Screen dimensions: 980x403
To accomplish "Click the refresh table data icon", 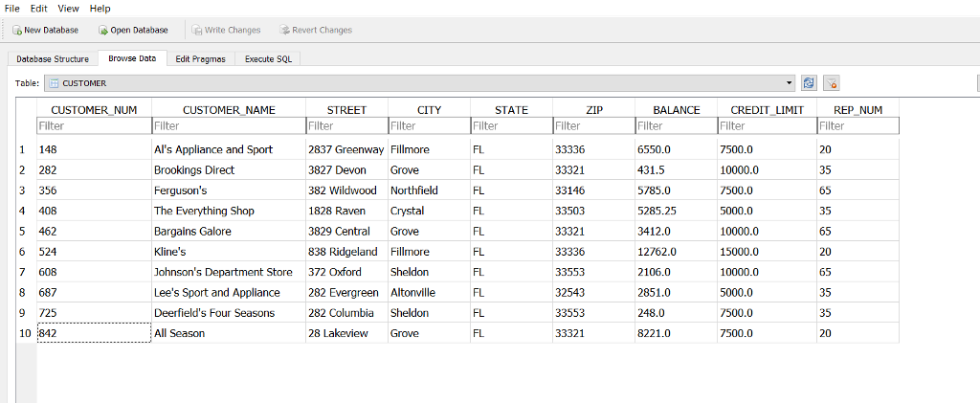I will coord(809,83).
